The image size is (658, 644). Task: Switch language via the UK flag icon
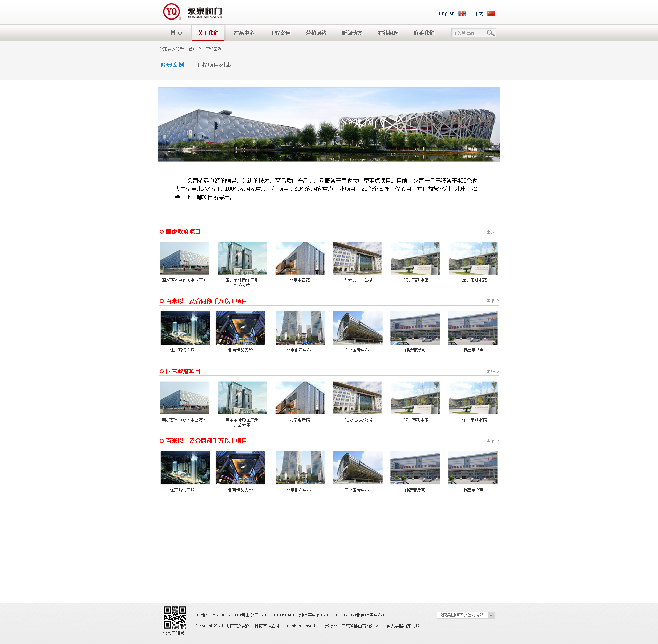(462, 14)
